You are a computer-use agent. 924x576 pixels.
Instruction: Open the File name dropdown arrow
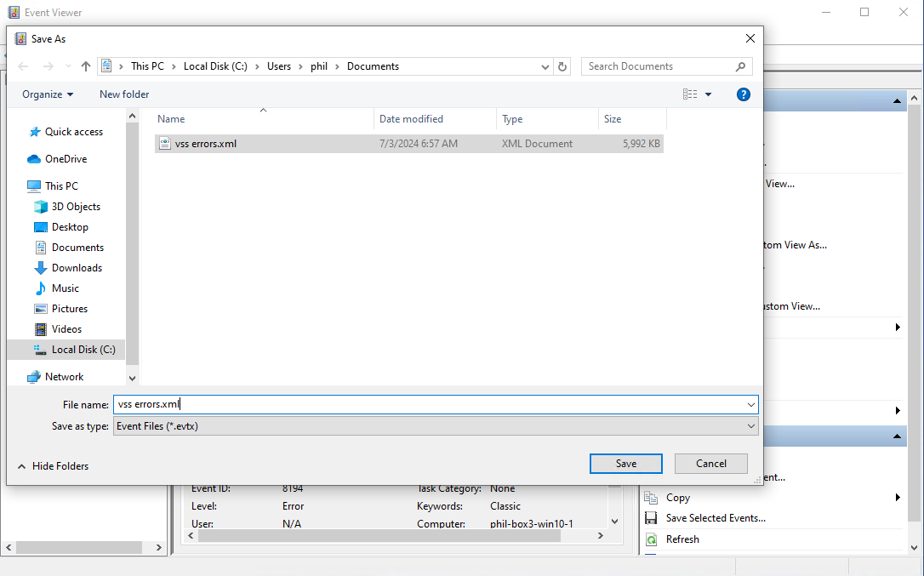pyautogui.click(x=750, y=404)
